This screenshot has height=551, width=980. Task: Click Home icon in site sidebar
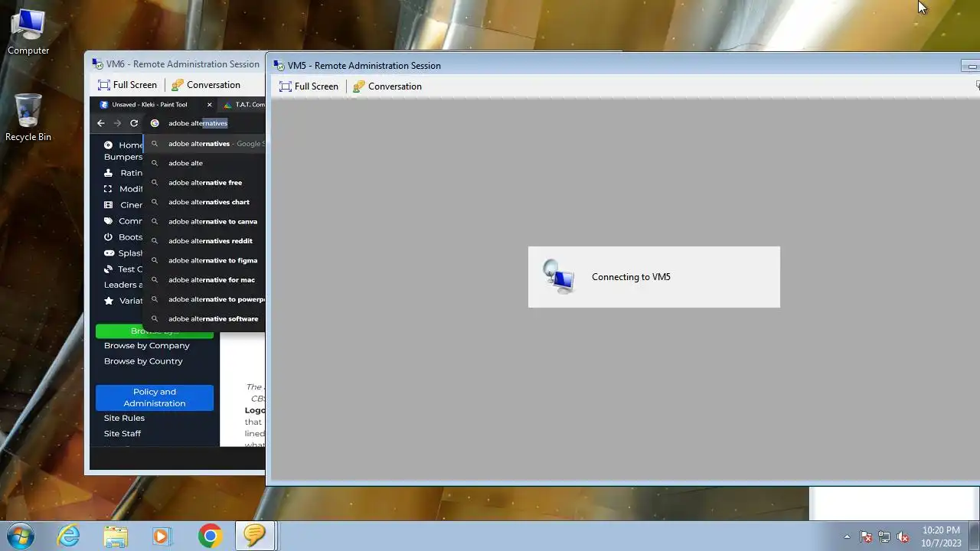click(x=109, y=145)
